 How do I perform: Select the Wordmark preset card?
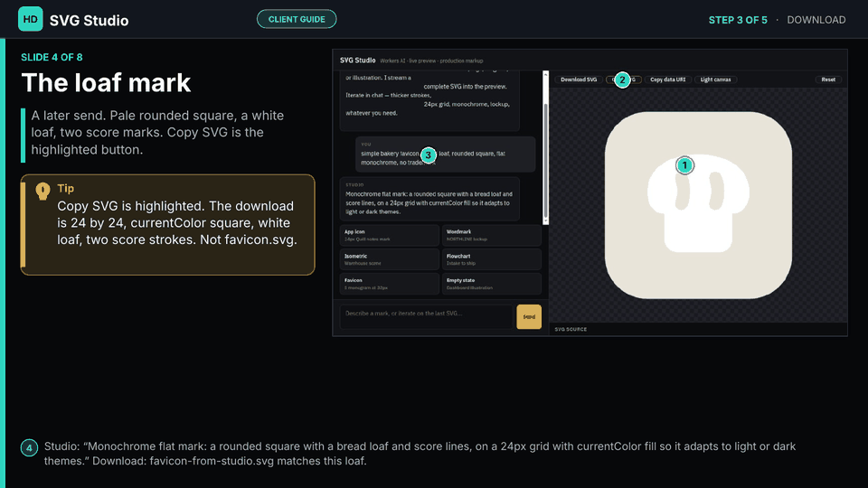pyautogui.click(x=492, y=235)
